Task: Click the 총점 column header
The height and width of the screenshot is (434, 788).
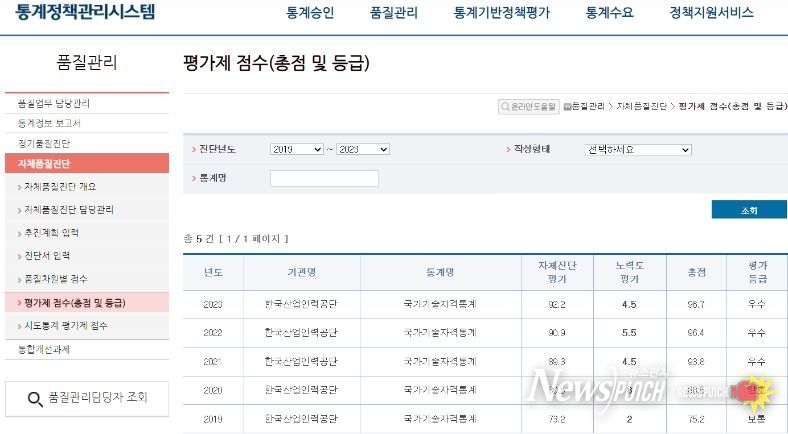Action: coord(696,272)
